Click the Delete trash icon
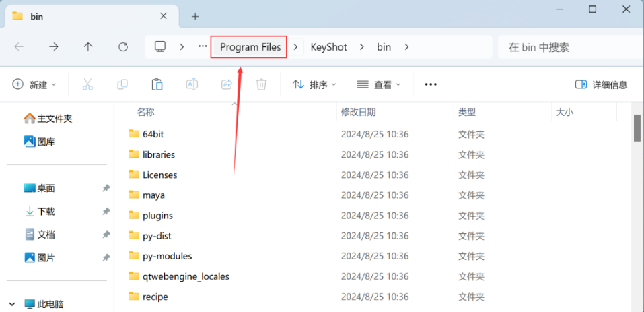The height and width of the screenshot is (312, 644). 261,84
